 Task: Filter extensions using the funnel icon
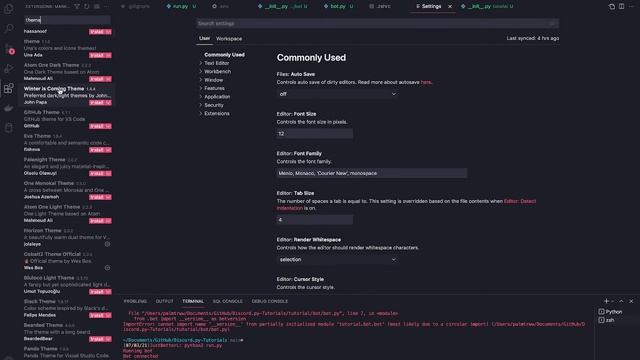77,7
